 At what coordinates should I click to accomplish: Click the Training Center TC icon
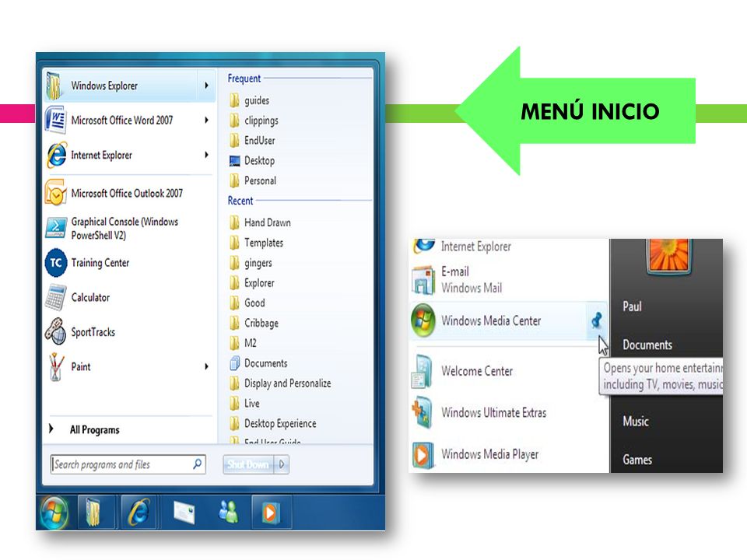[56, 262]
